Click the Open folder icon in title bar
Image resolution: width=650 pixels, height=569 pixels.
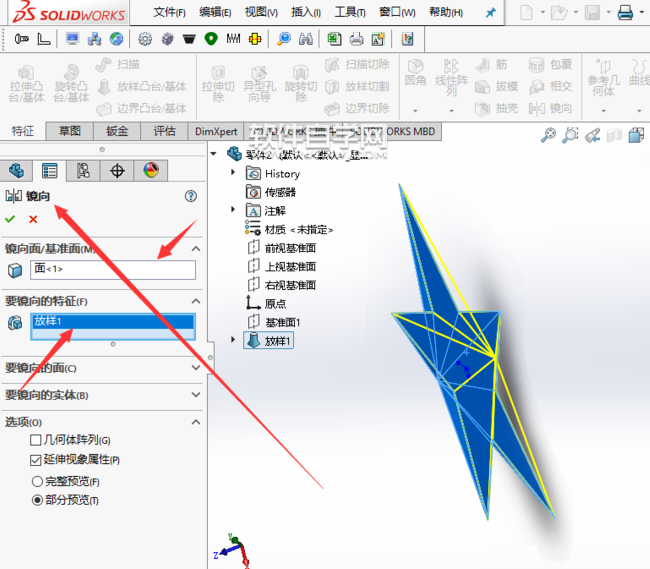[559, 12]
